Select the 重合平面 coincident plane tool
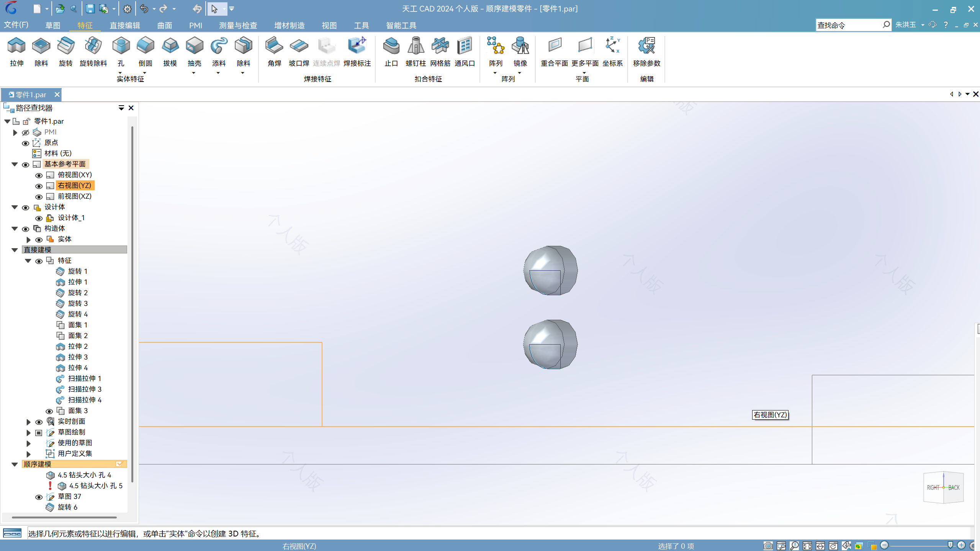Screen dimensions: 980x551 554,52
